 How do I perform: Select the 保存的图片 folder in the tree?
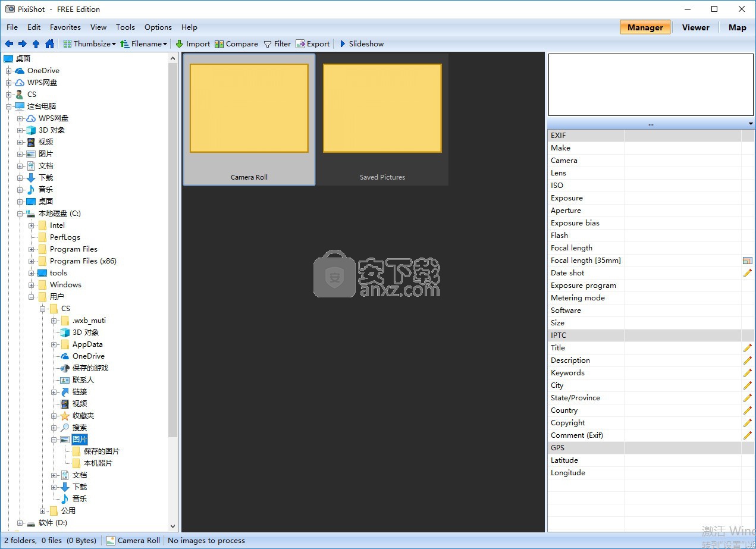point(102,451)
